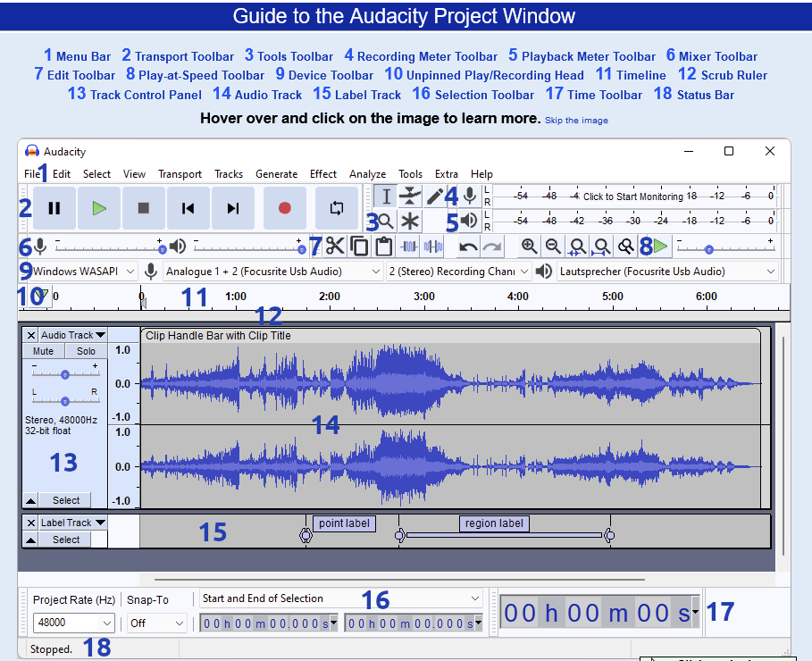Click the Mixer Toolbar microphone icon
812x661 pixels.
(40, 247)
